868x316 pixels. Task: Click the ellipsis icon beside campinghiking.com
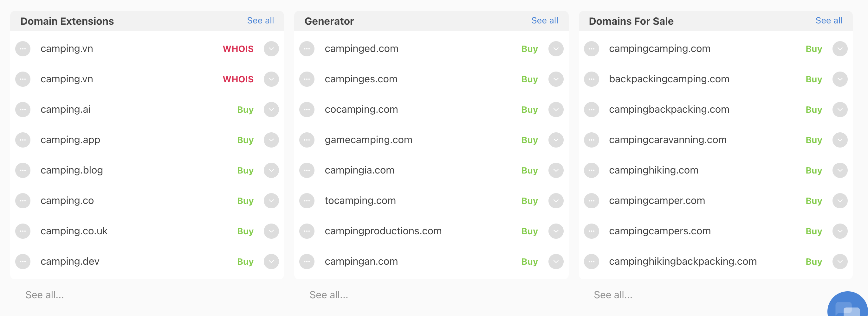point(591,170)
